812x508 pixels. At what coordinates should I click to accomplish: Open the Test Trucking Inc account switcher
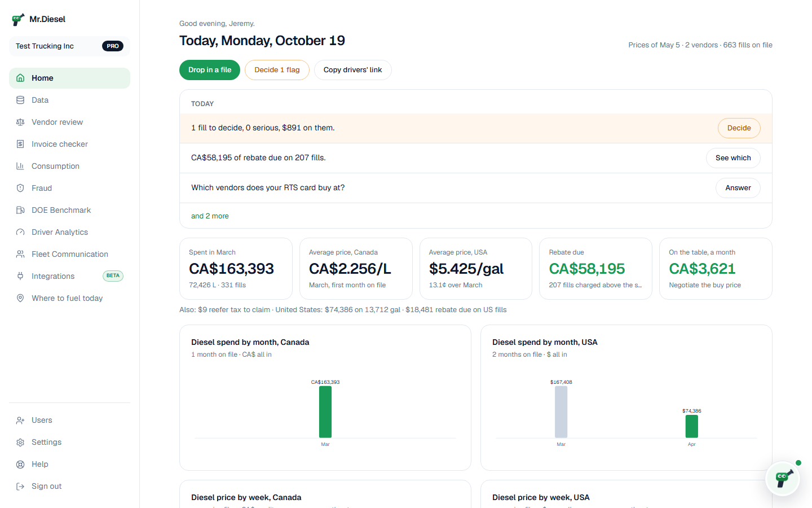(69, 46)
